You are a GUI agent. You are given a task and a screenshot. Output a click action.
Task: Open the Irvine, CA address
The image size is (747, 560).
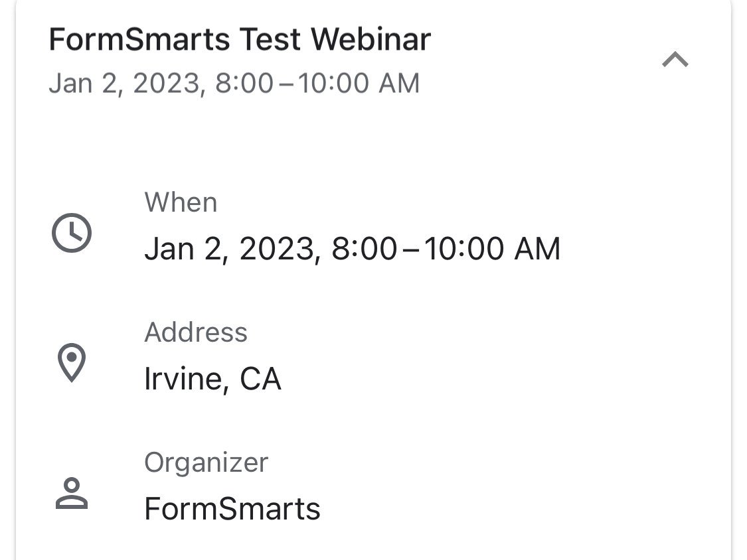point(212,379)
